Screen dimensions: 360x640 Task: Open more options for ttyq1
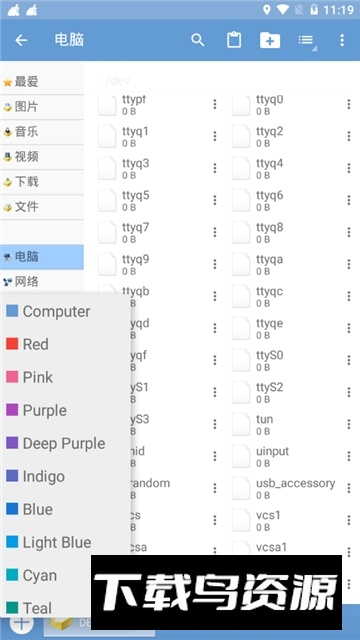215,136
